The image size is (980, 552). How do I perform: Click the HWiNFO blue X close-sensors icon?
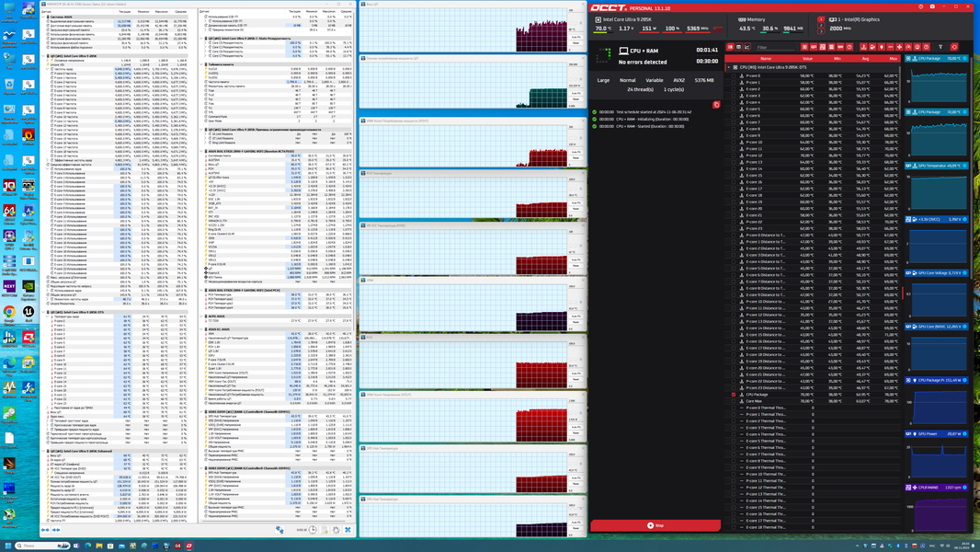(348, 530)
